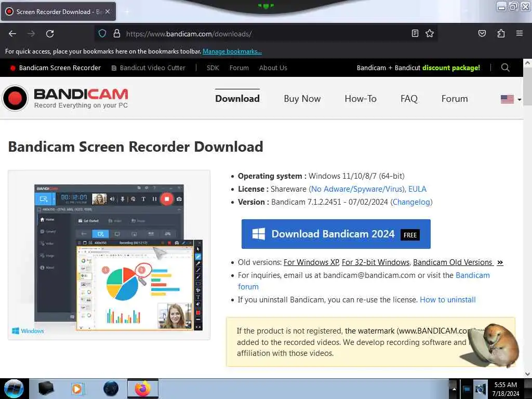The image size is (532, 399).
Task: Reload the Bandicam downloads page
Action: click(x=50, y=34)
